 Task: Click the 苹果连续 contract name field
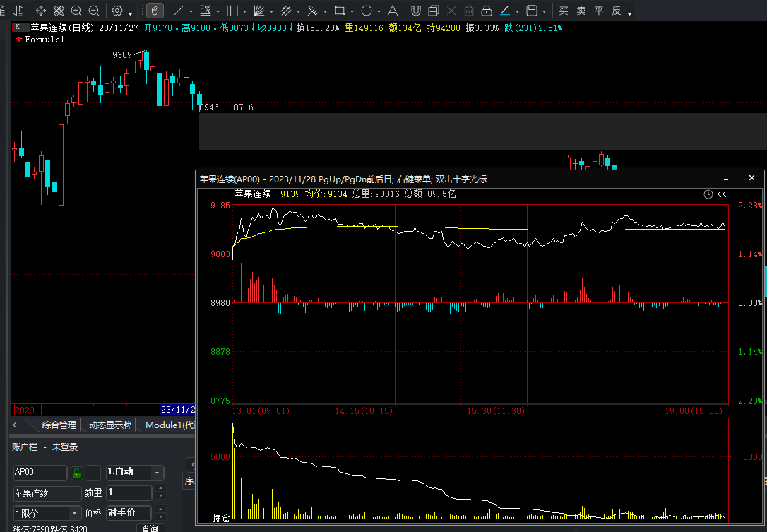(x=47, y=493)
